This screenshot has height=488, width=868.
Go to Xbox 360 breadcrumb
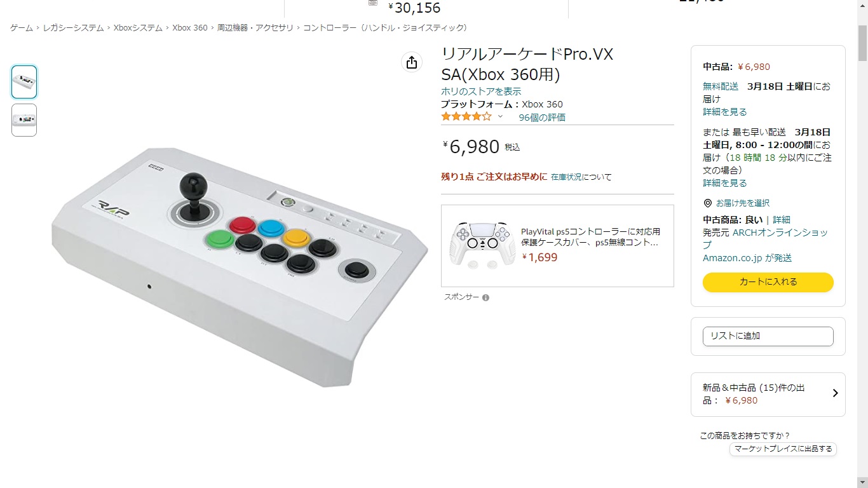point(190,28)
